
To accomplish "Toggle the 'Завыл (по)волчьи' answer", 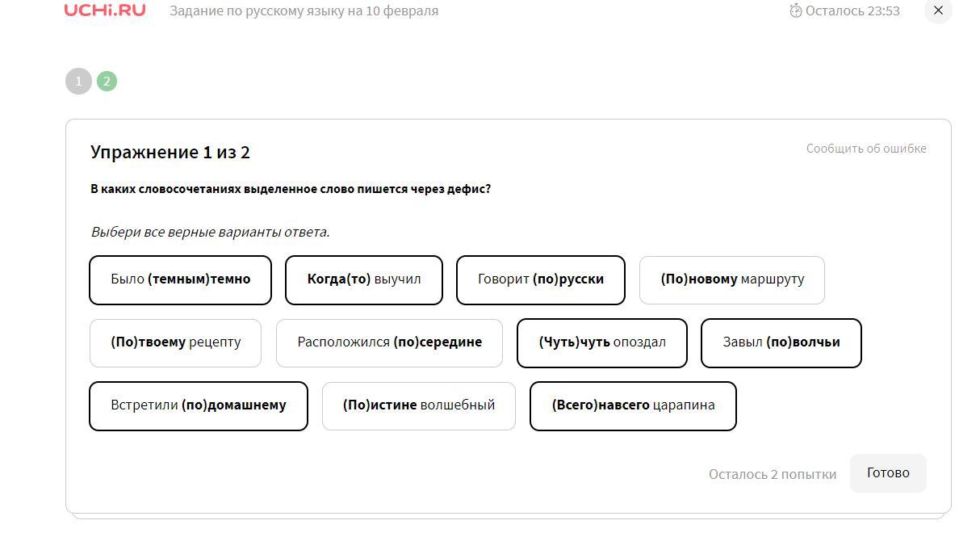I will click(x=781, y=342).
